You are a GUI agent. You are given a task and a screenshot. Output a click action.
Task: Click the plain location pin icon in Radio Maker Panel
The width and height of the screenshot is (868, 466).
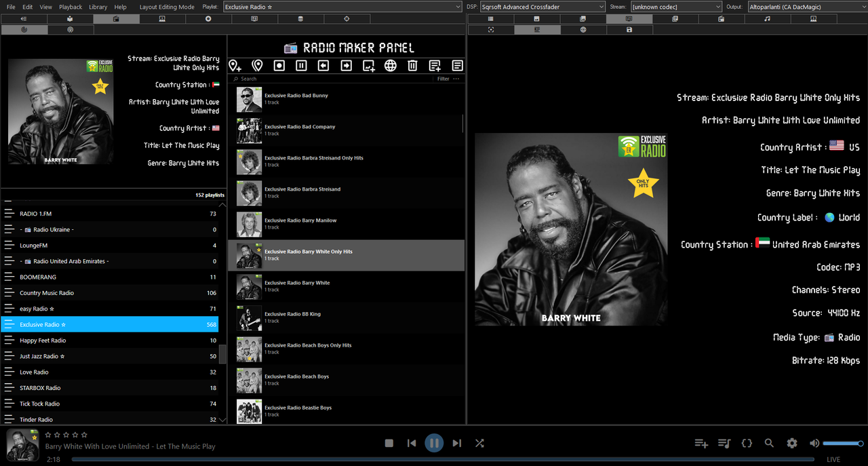pos(257,66)
